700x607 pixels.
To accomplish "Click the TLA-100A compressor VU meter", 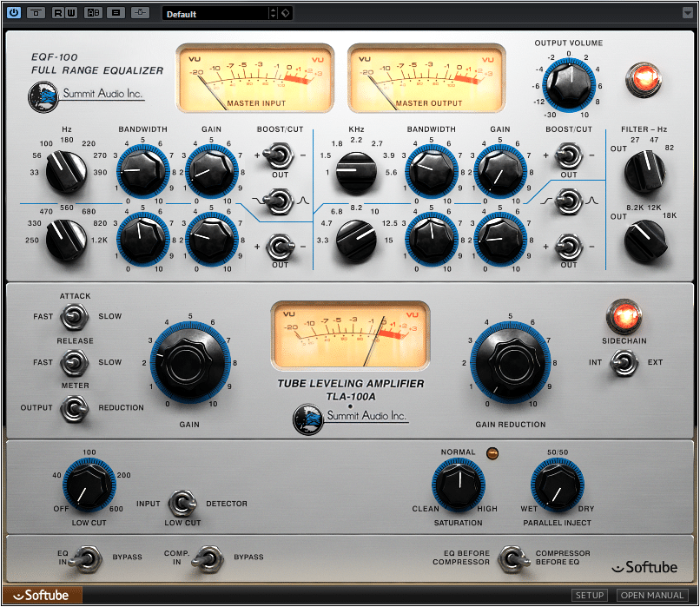I will [351, 336].
